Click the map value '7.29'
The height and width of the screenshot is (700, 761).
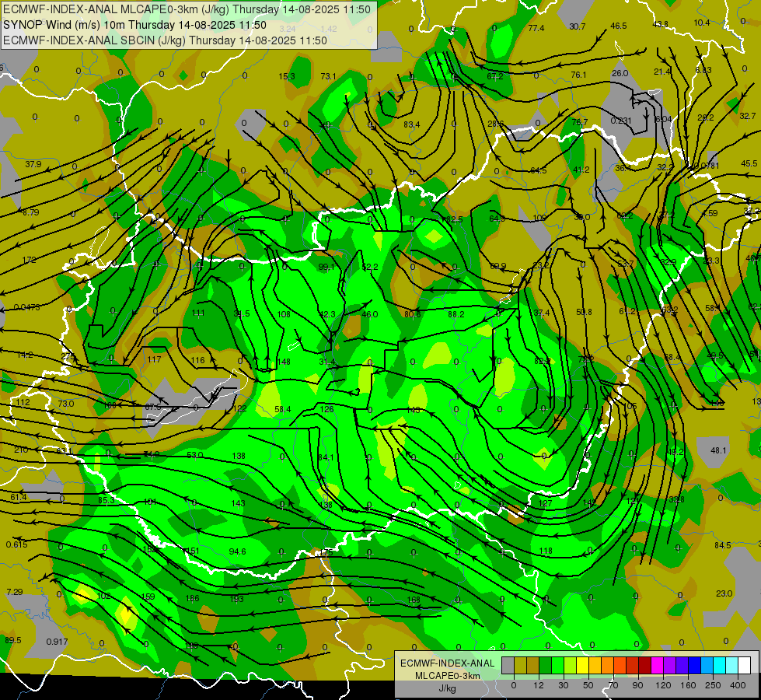pos(15,592)
